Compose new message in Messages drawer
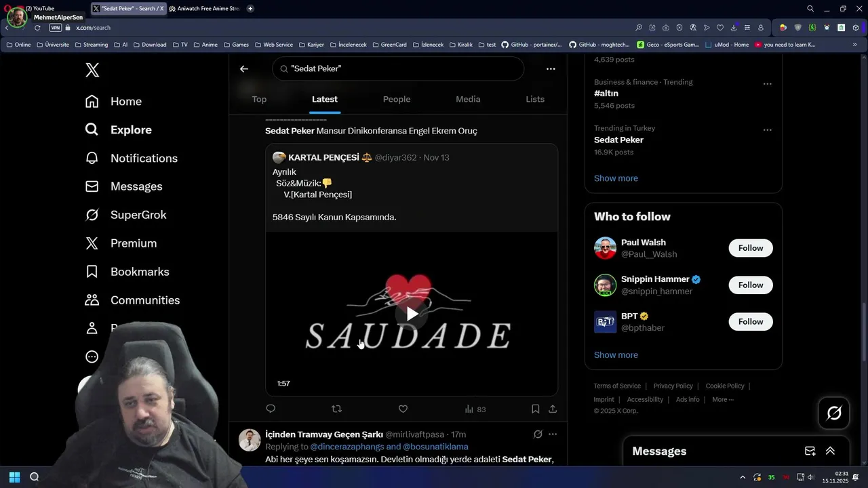Screen dimensions: 868x488 810,451
